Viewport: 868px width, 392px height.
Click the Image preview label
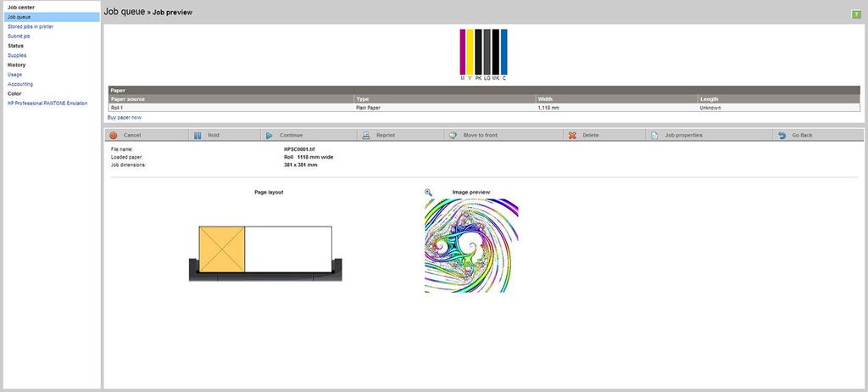click(x=471, y=193)
